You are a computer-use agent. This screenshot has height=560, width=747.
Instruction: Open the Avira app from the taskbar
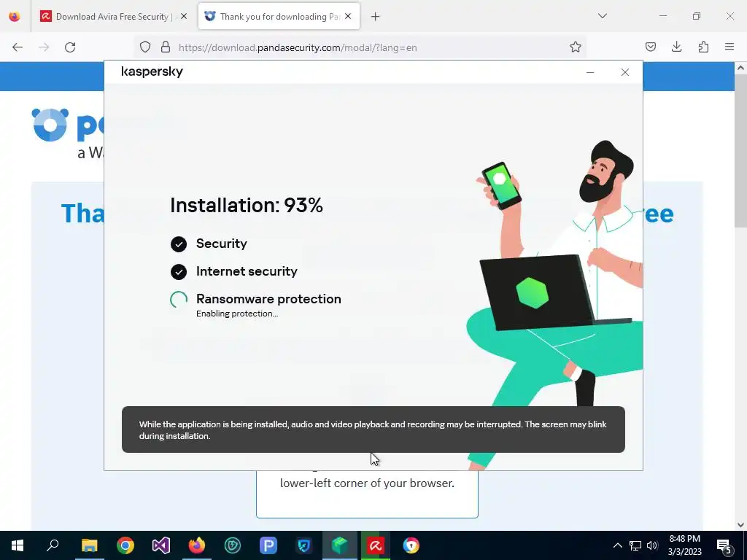(x=376, y=545)
